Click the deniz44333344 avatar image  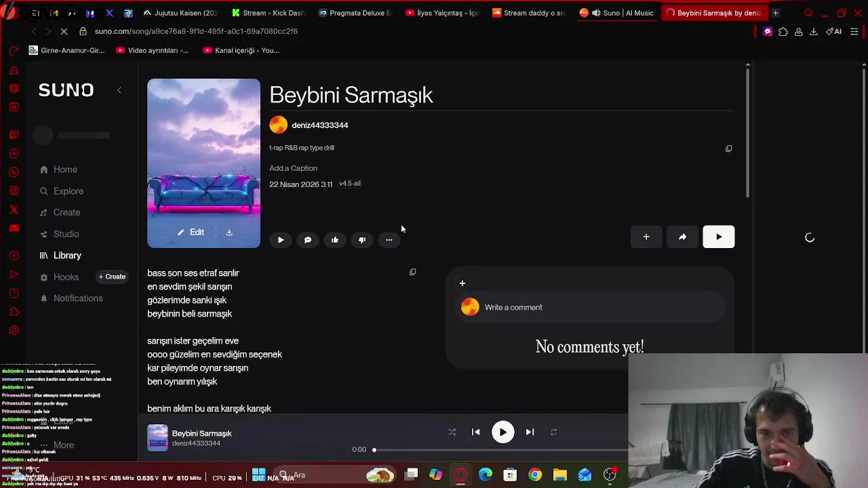point(278,125)
